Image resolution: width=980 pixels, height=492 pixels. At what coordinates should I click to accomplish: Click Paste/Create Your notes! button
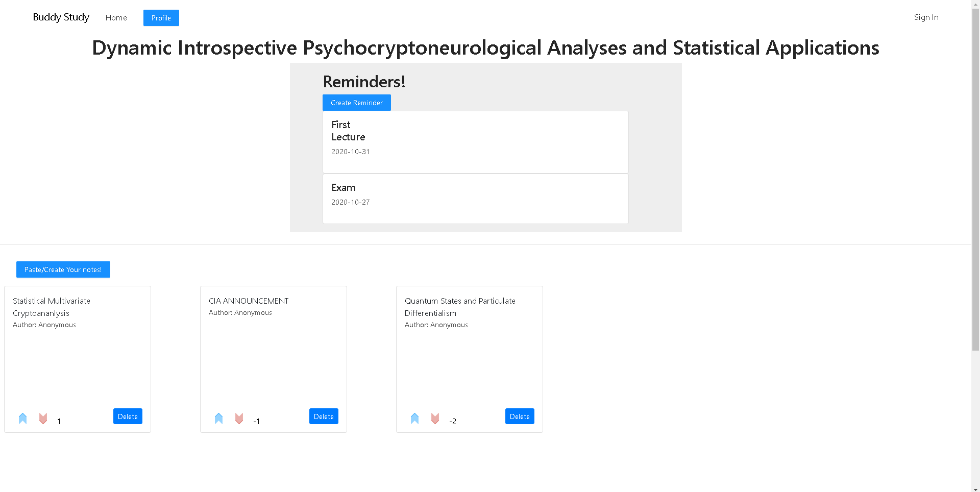[x=63, y=269]
